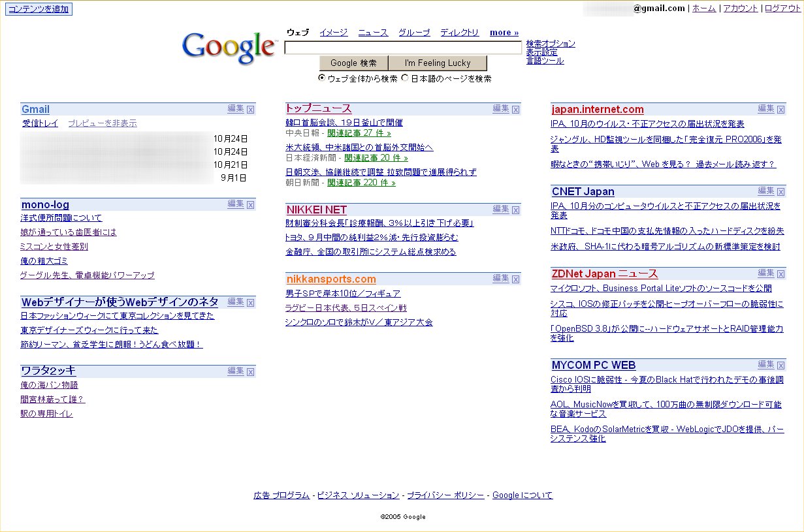Close the Gmail module with its X icon
The width and height of the screenshot is (804, 532).
(250, 110)
